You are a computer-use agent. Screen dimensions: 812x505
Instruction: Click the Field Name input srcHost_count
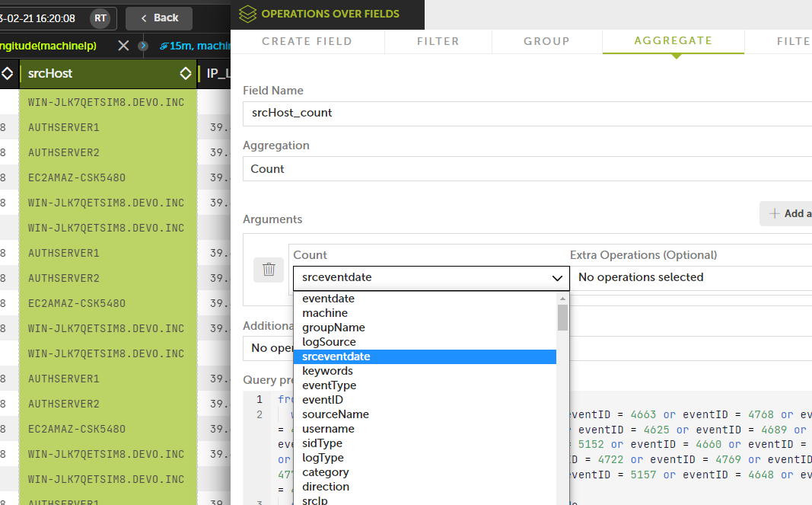(x=527, y=113)
